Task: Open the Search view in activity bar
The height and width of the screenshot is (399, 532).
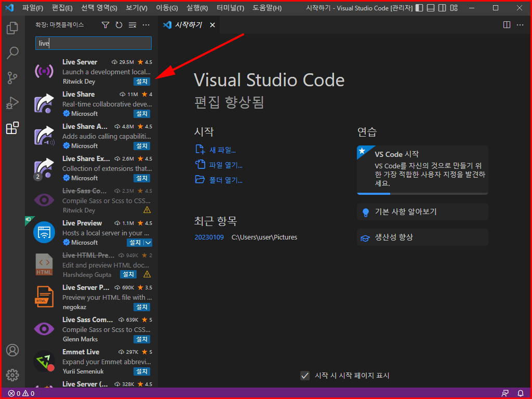Action: pos(12,53)
